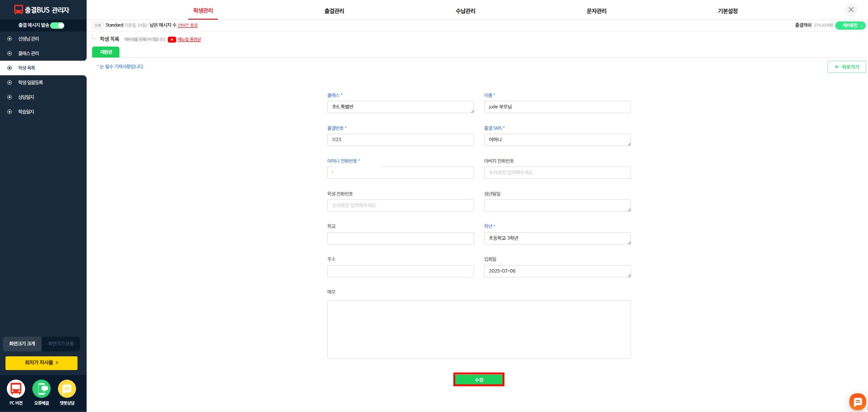Open the 오류해결 icon

click(x=41, y=389)
